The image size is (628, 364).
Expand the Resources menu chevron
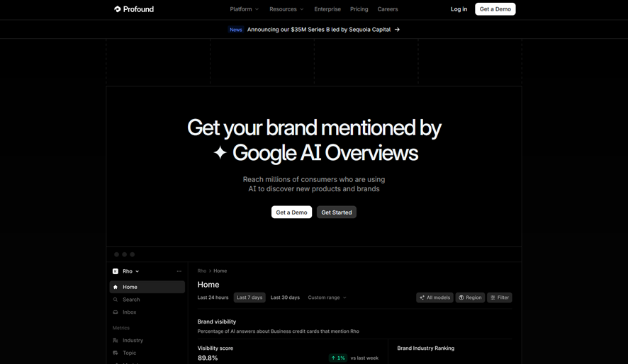pyautogui.click(x=302, y=9)
